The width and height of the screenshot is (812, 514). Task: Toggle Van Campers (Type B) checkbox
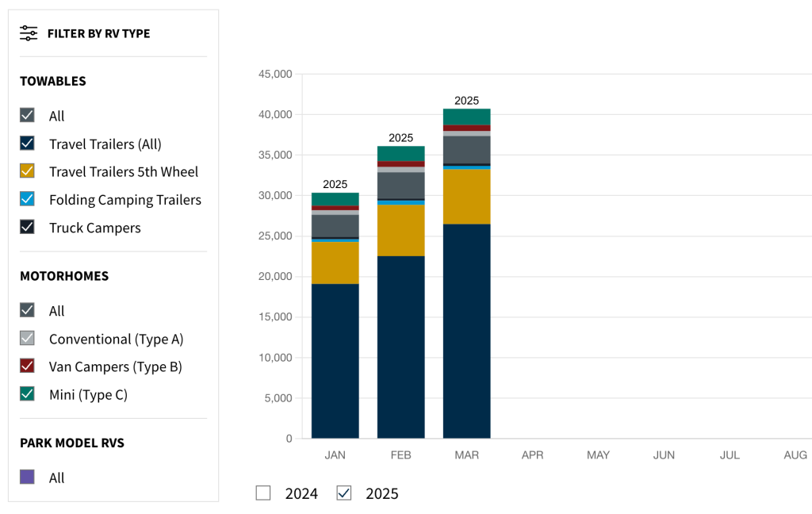pos(27,366)
